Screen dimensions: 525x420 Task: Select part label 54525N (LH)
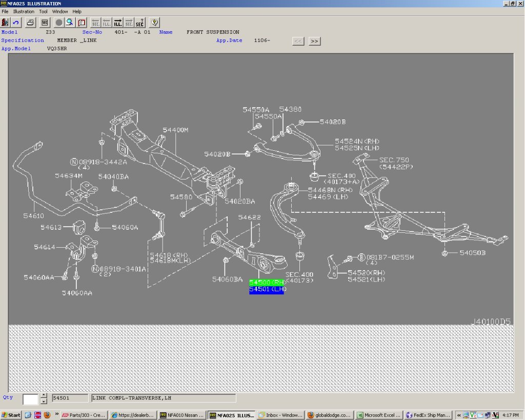357,148
